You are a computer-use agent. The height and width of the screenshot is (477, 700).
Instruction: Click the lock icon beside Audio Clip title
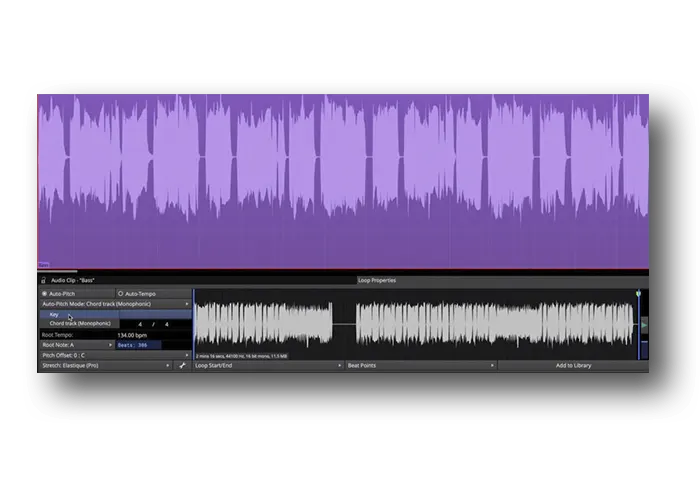[43, 280]
